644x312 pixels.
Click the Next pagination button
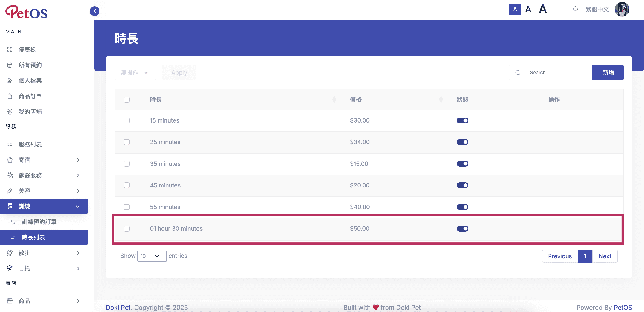point(604,256)
